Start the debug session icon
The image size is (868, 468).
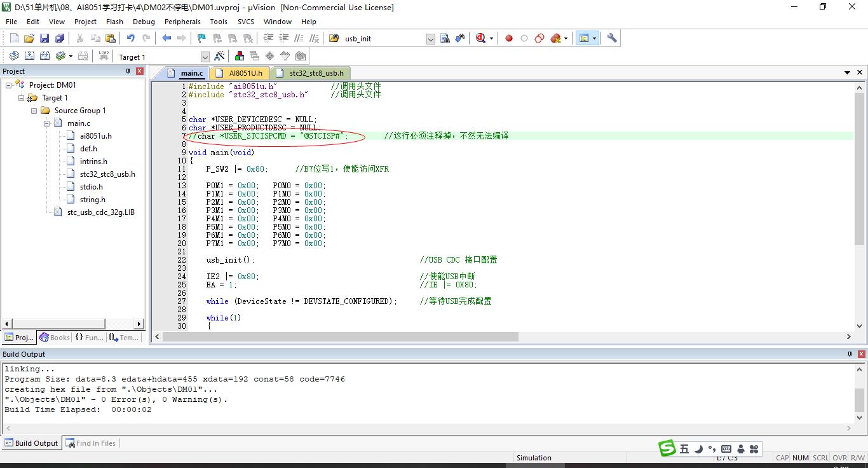click(481, 38)
